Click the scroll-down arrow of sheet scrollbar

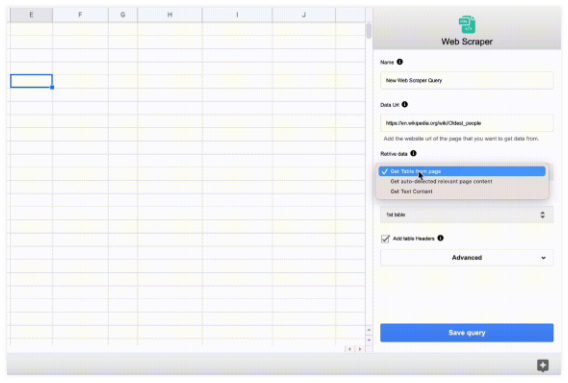369,340
